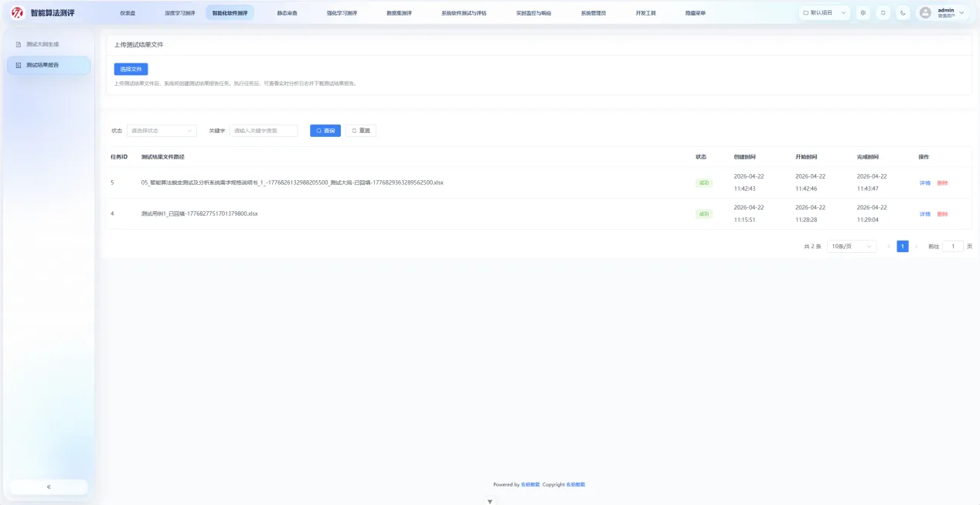
Task: Open 系统软件测试与评估 navigation tab
Action: (x=464, y=13)
